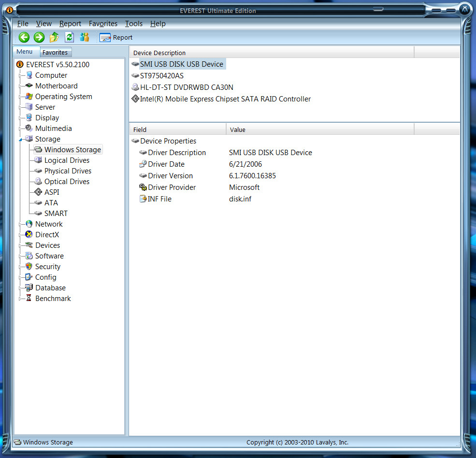Select ATA under Storage
This screenshot has height=458, width=476.
(51, 203)
